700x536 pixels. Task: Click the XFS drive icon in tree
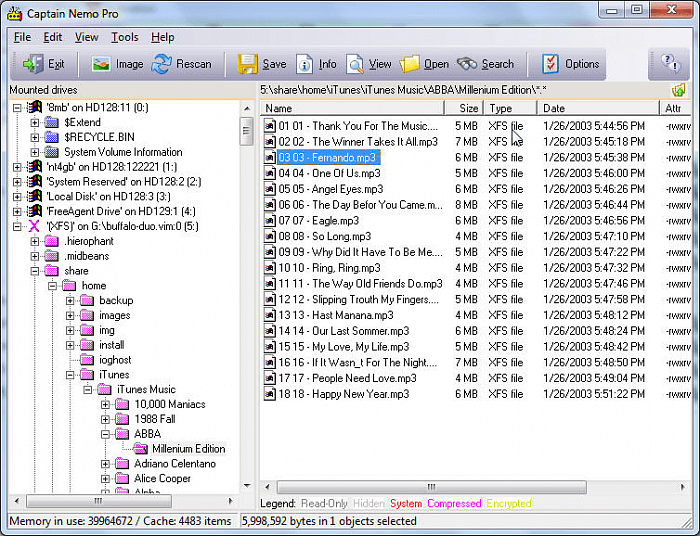point(34,226)
